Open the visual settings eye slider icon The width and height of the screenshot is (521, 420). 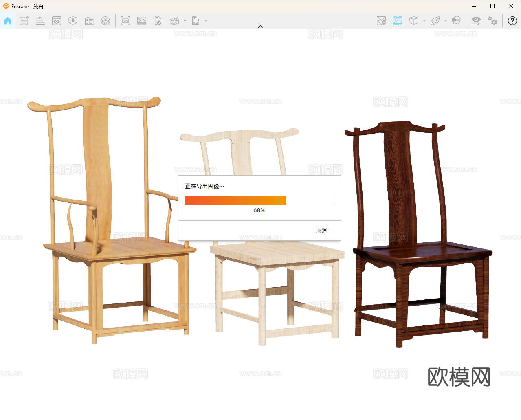tap(476, 21)
